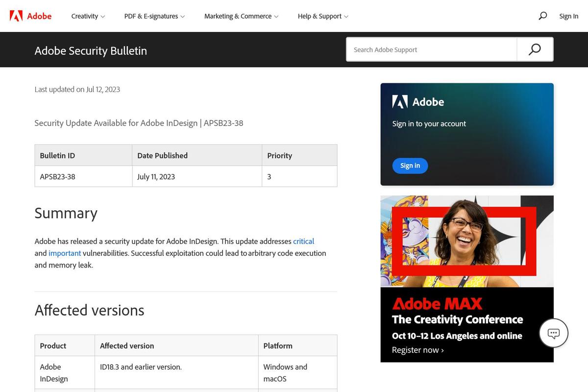Click the Last updated on Jul 12, 2023 text
Viewport: 588px width, 392px height.
click(x=77, y=89)
